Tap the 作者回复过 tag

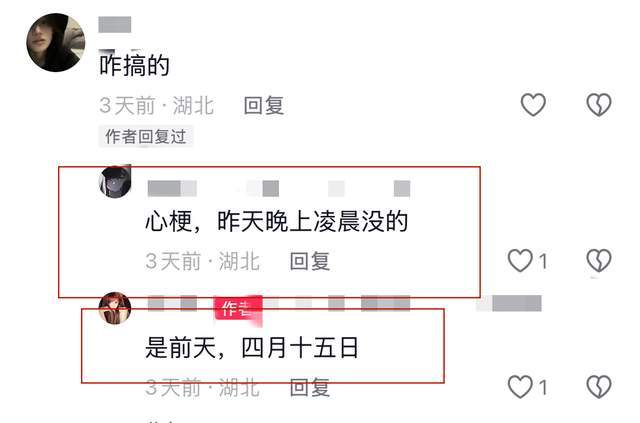click(x=146, y=137)
